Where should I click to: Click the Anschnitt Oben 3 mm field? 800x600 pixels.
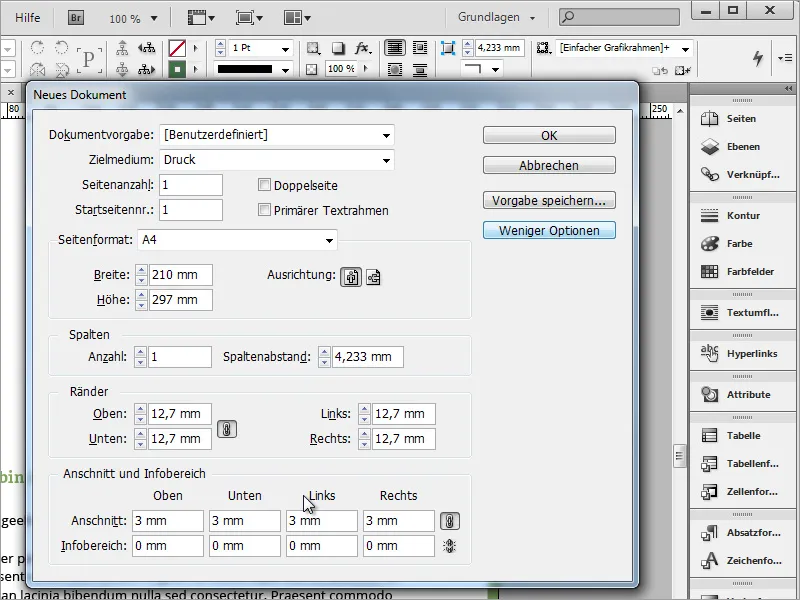(x=168, y=521)
